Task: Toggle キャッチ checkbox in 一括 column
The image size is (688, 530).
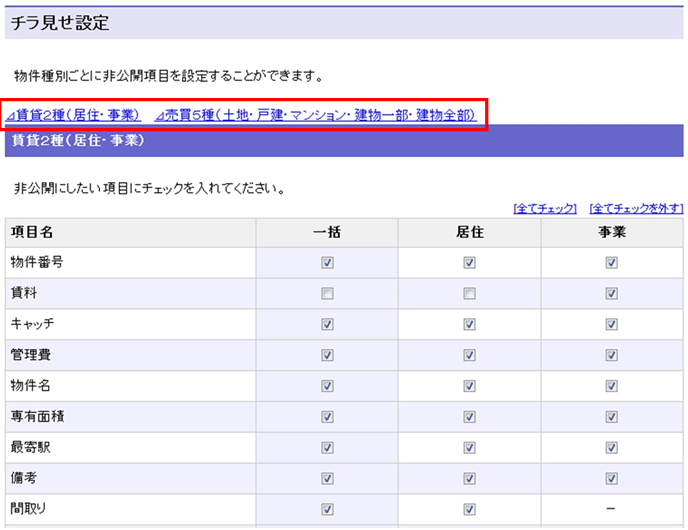Action: click(x=327, y=324)
